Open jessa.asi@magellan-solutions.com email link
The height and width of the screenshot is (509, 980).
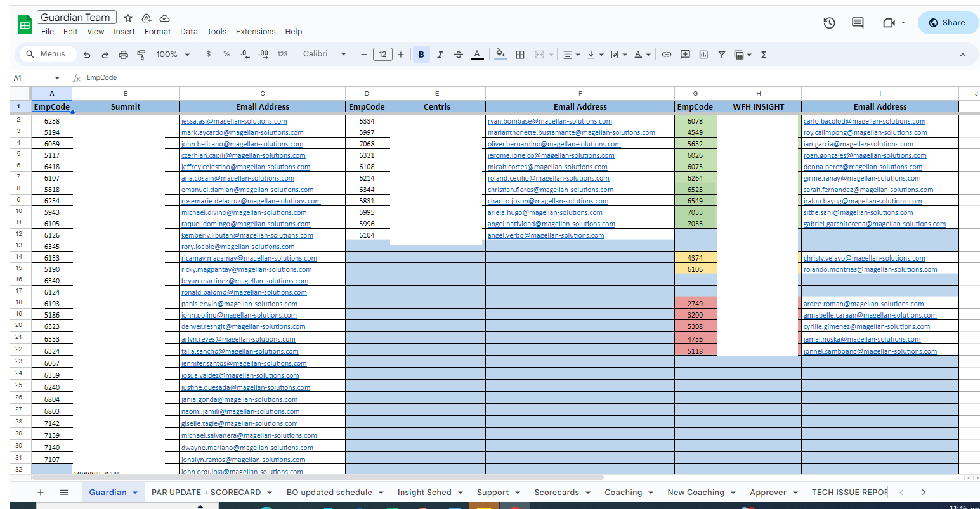[x=234, y=121]
